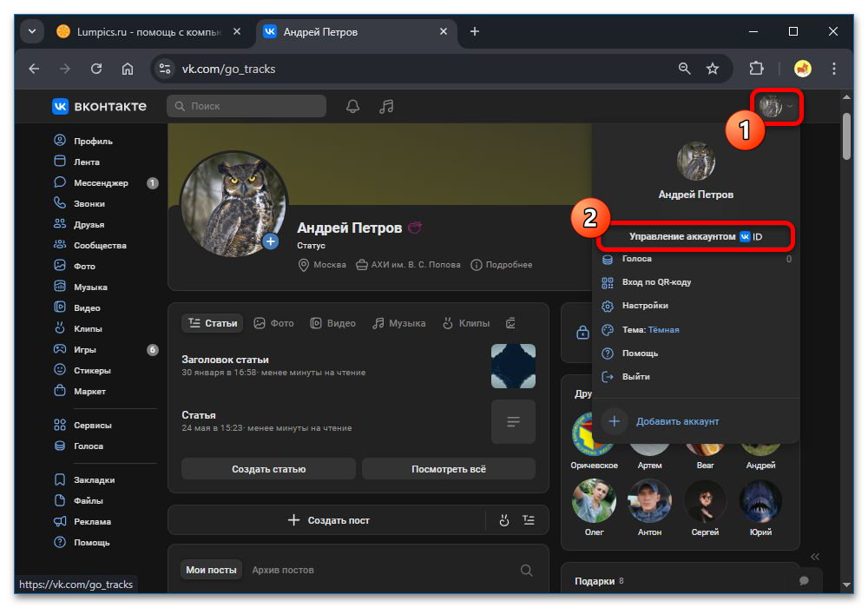Open the music note icon in VK header
This screenshot has height=608, width=868.
386,106
